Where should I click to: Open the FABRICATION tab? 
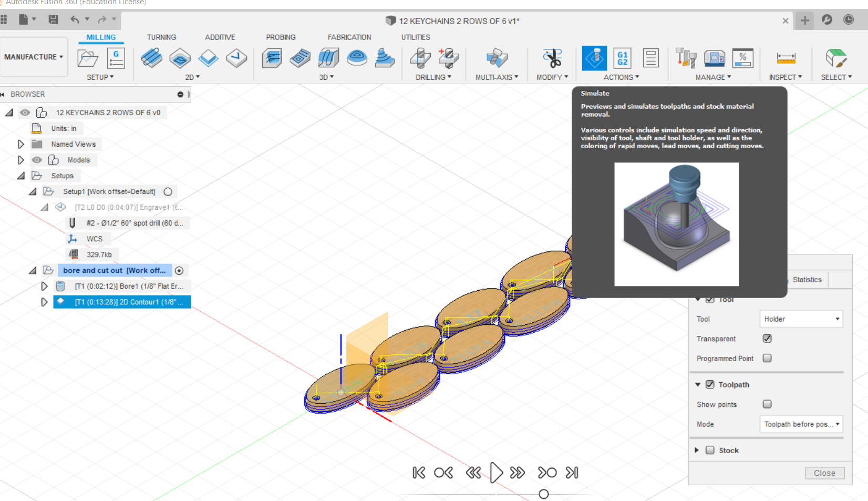[x=349, y=37]
